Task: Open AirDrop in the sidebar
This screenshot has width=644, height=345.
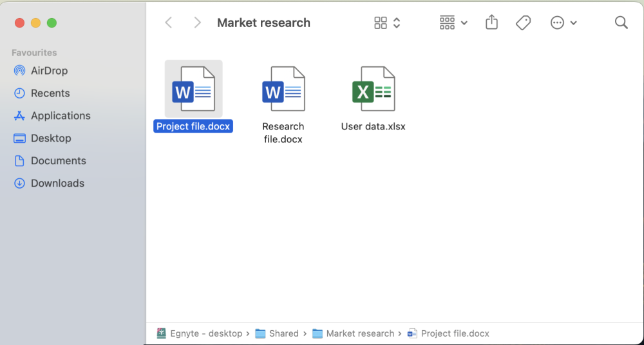Action: 49,71
